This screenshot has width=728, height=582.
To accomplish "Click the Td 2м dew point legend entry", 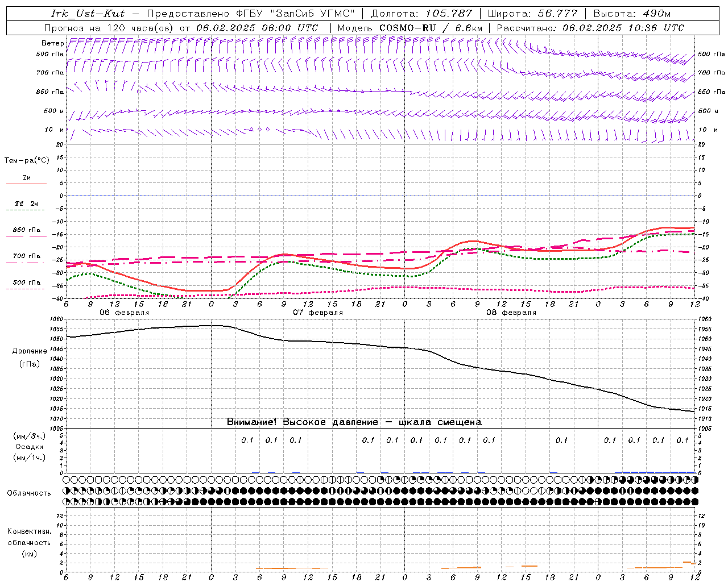I will coord(27,203).
